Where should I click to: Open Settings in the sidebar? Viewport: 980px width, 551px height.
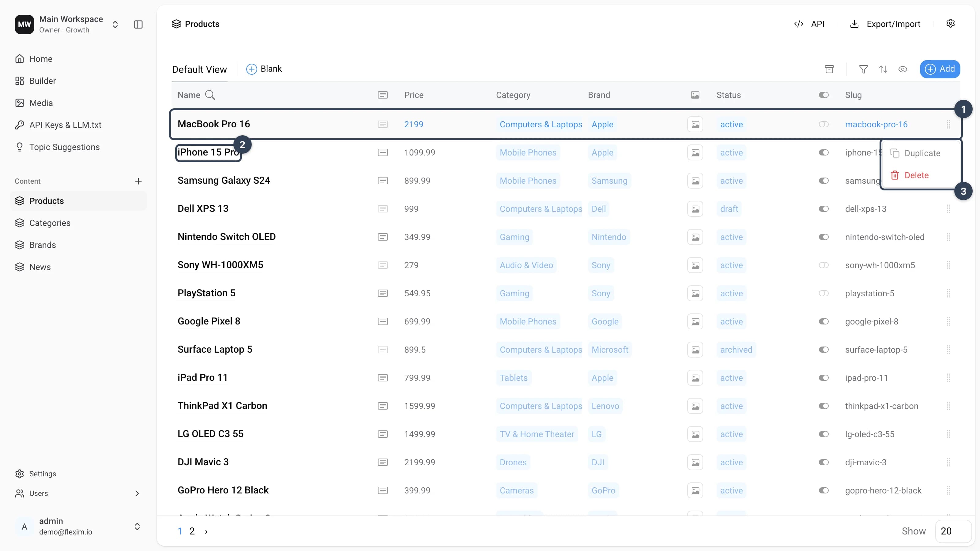coord(36,474)
